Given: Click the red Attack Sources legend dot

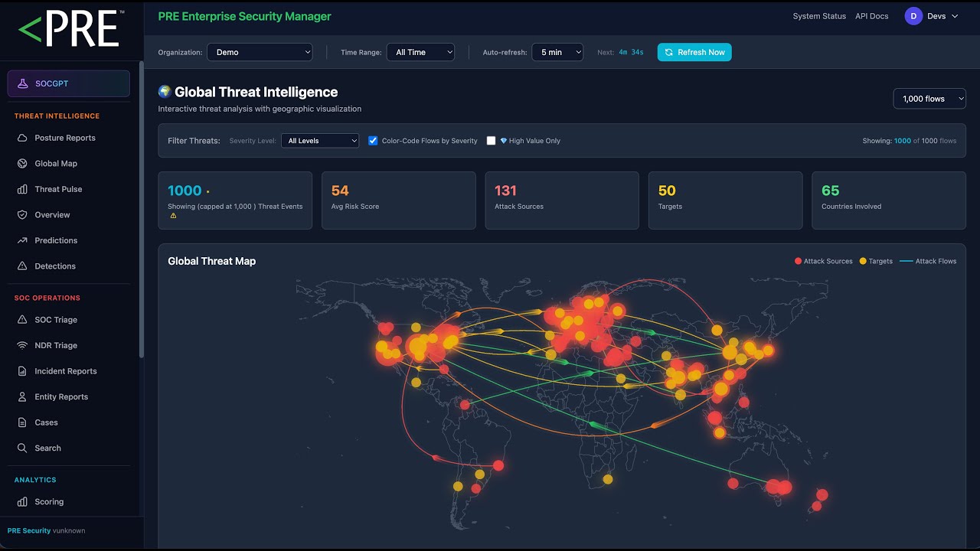Looking at the screenshot, I should click(798, 261).
